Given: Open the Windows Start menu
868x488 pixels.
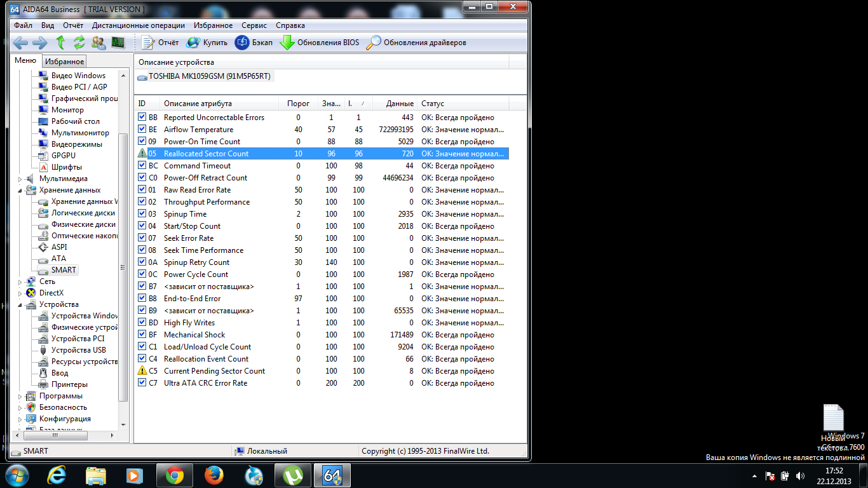Looking at the screenshot, I should click(x=17, y=475).
